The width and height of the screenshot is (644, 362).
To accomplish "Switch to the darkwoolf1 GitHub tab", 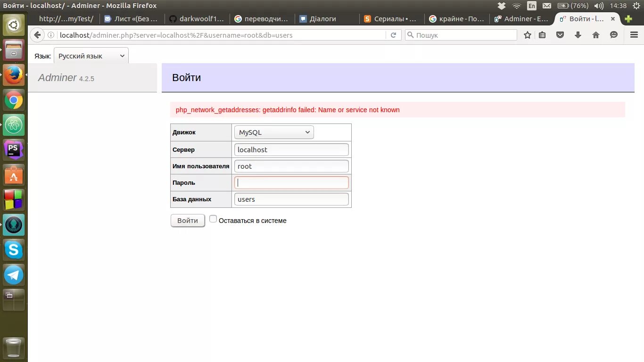I will point(198,19).
